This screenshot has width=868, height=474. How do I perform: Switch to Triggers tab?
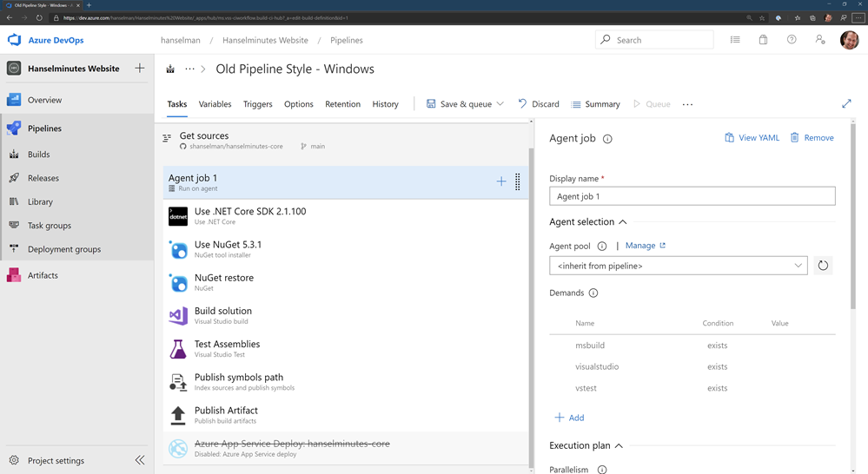click(257, 104)
